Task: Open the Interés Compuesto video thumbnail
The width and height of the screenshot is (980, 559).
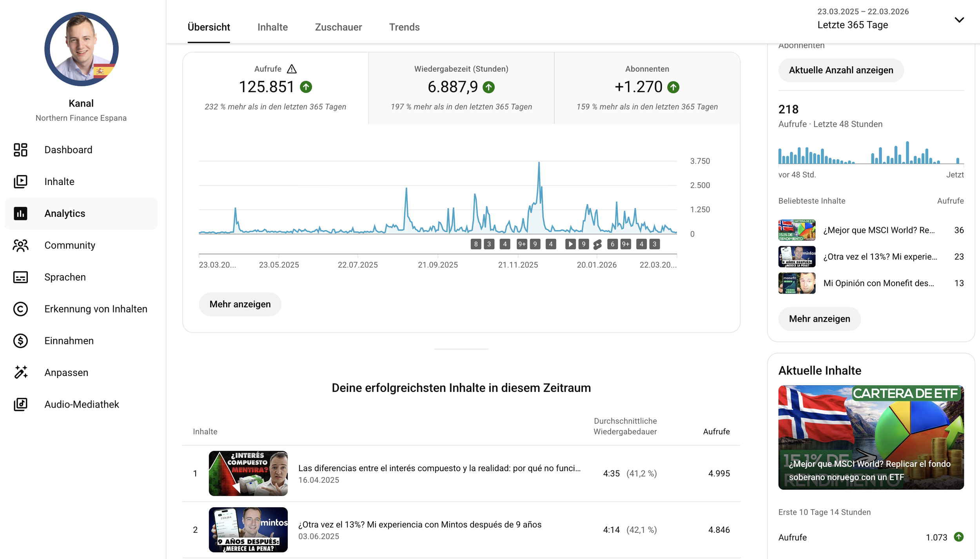Action: coord(248,473)
